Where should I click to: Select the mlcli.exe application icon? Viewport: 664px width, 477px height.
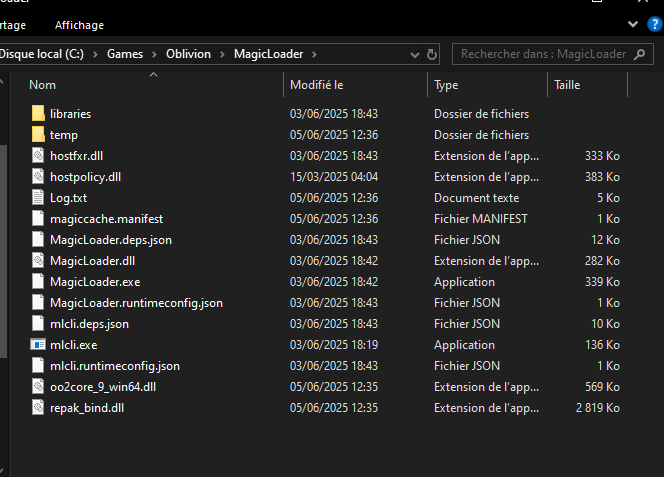(x=38, y=345)
